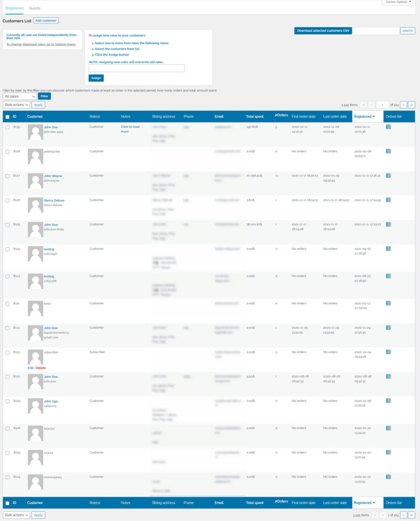Sort by ID column header
This screenshot has width=420, height=521.
pyautogui.click(x=15, y=117)
